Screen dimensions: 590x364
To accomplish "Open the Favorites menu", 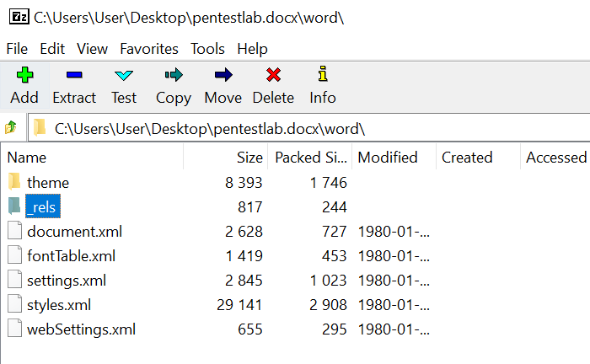I will click(x=149, y=49).
